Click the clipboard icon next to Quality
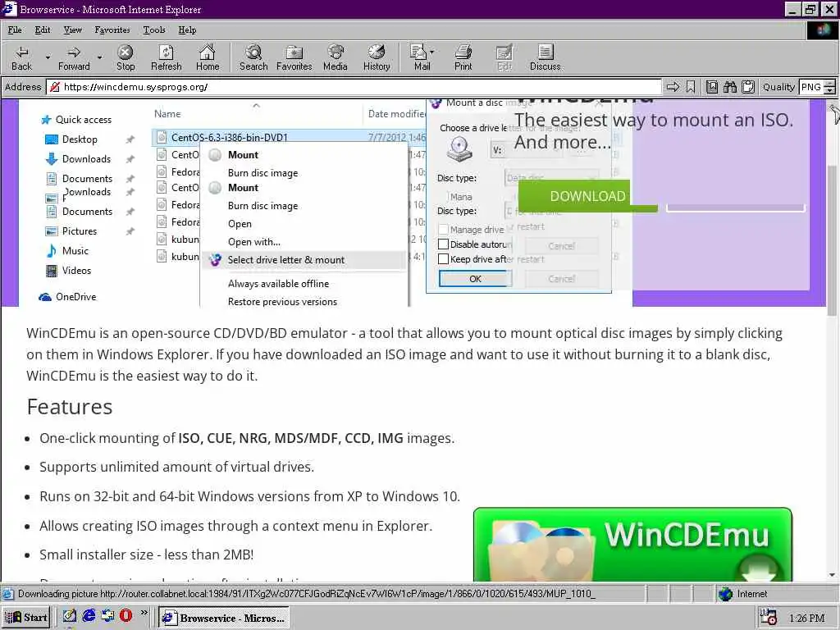This screenshot has width=840, height=630. click(x=748, y=87)
